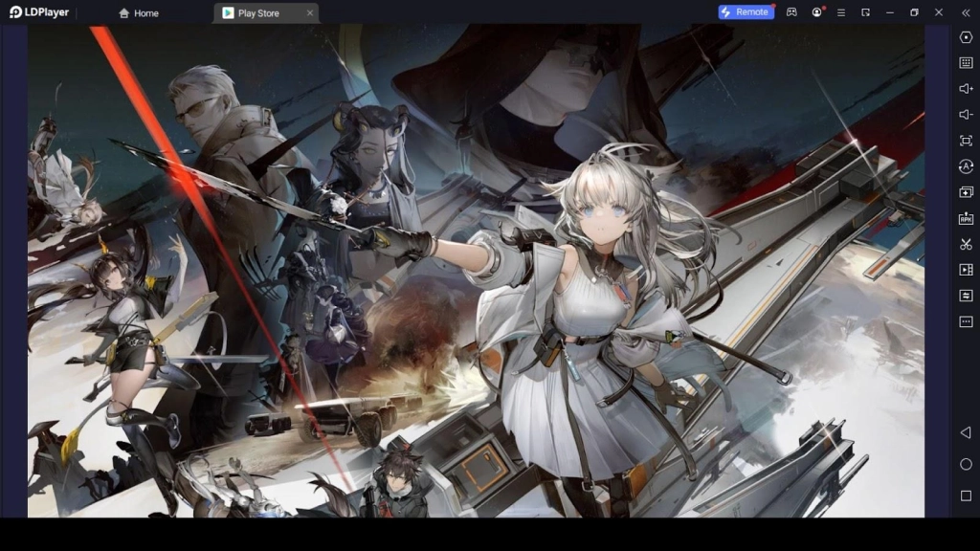Click the mini-window mode icon in title bar
Image resolution: width=980 pixels, height=551 pixels.
coord(865,12)
